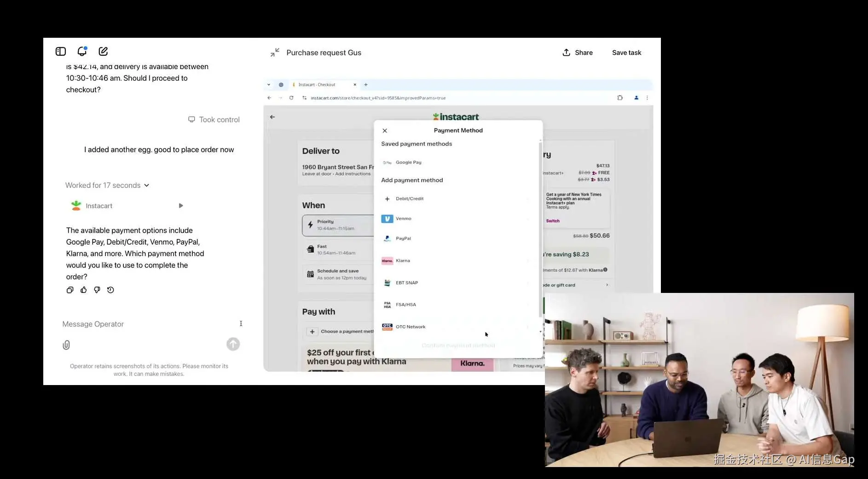Select Priority delivery time option
This screenshot has width=868, height=479.
[x=339, y=225]
